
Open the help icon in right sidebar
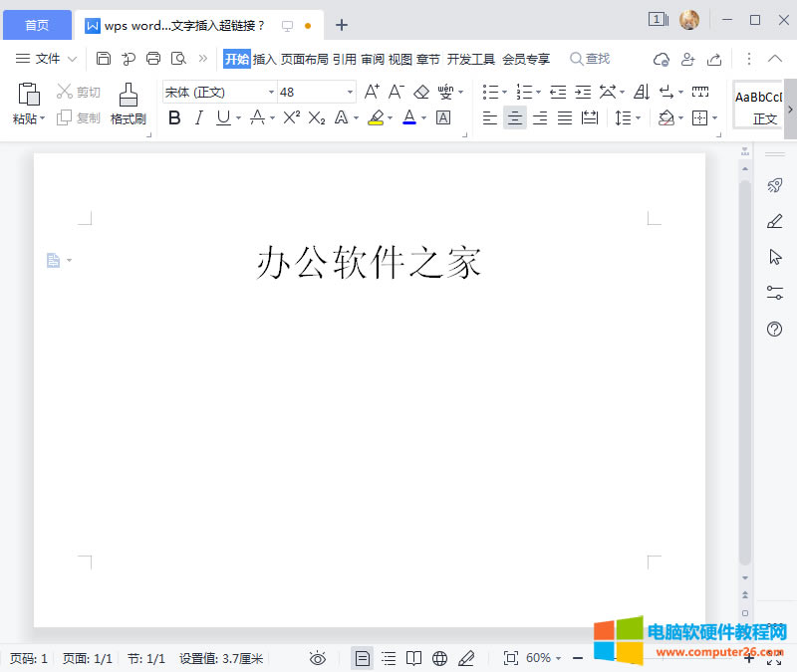[x=774, y=330]
